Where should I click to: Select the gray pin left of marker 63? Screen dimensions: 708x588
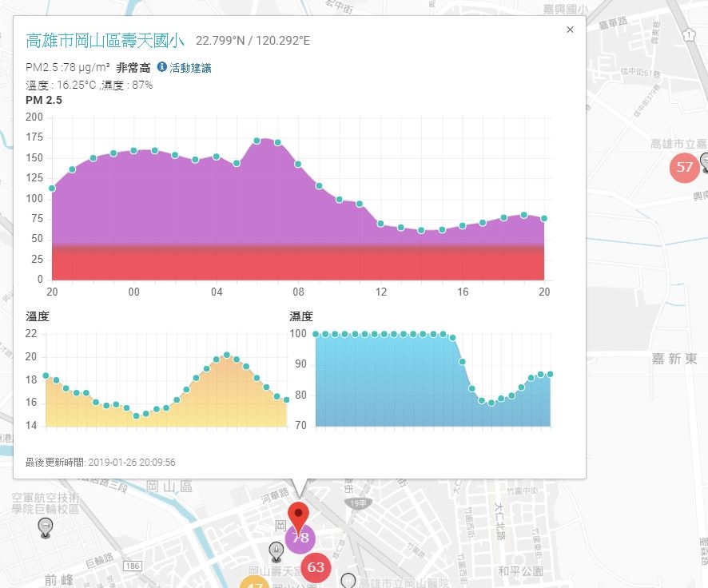pos(276,552)
